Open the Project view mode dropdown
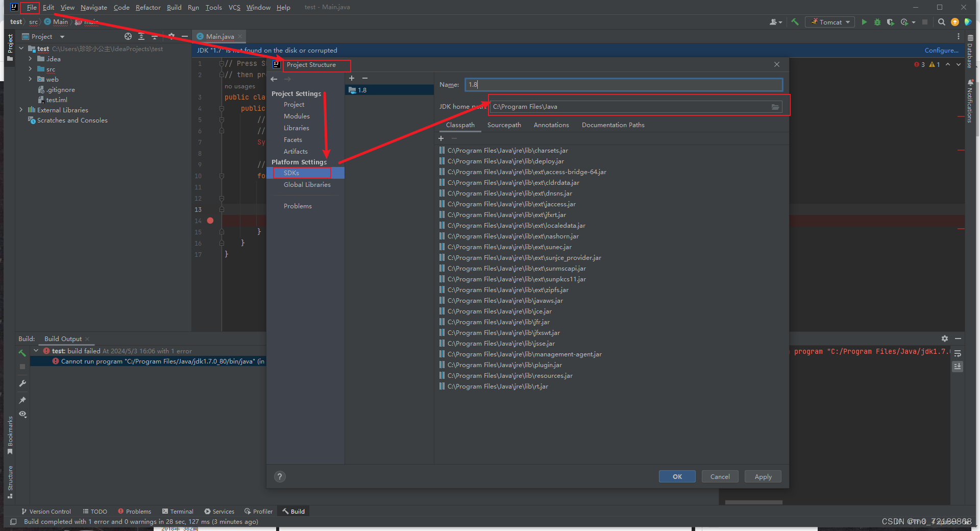This screenshot has width=980, height=531. tap(61, 36)
